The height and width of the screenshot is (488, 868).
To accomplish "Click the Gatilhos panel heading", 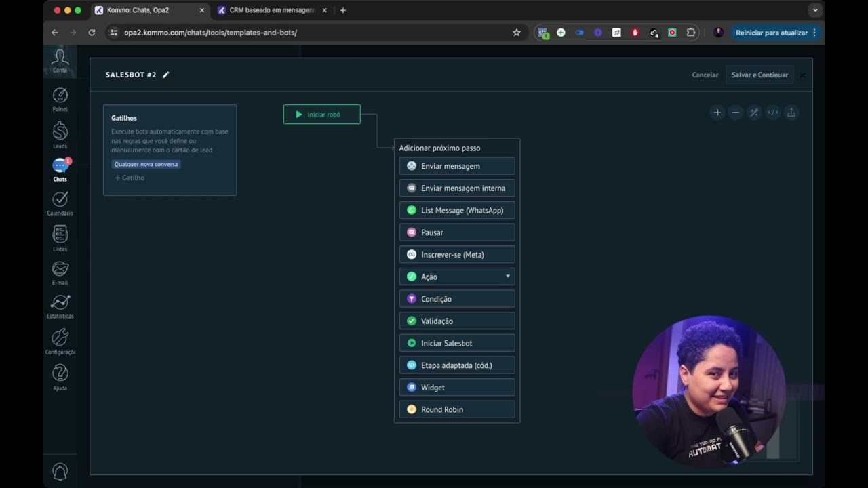I will [124, 118].
